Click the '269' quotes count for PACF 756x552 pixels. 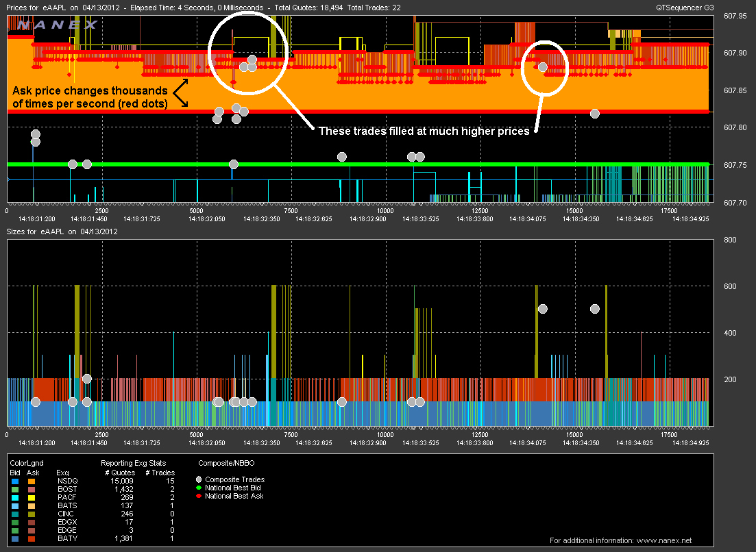pos(127,497)
